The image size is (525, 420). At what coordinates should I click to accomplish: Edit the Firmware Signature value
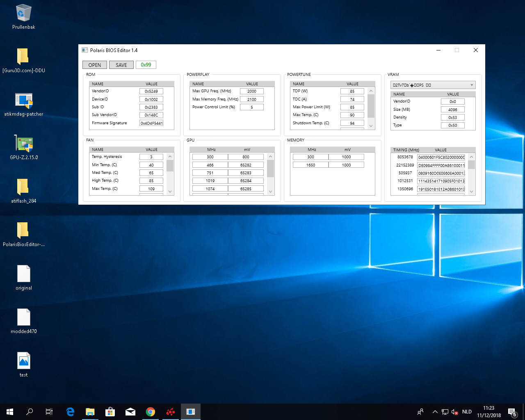[151, 123]
